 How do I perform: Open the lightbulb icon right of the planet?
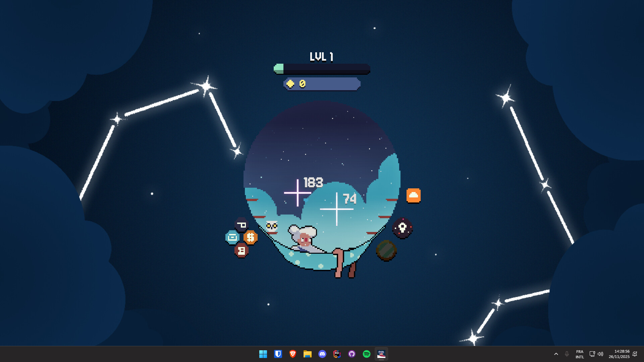point(402,228)
